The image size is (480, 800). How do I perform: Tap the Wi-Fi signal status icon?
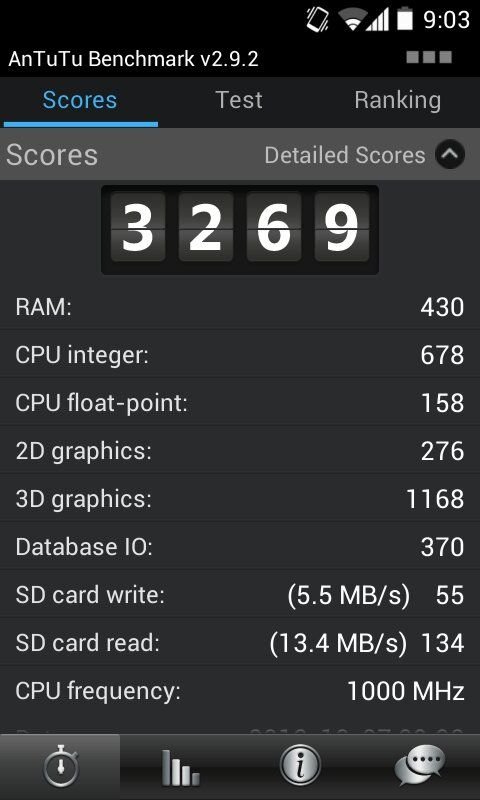point(352,20)
